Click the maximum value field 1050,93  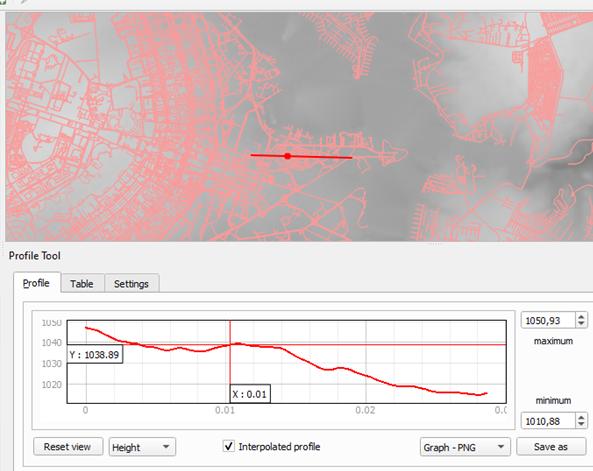tap(549, 320)
